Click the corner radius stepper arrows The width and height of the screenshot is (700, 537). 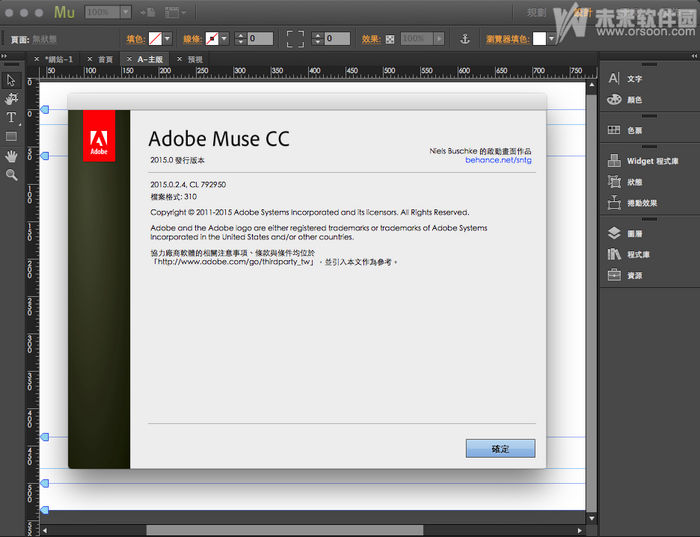pyautogui.click(x=318, y=39)
